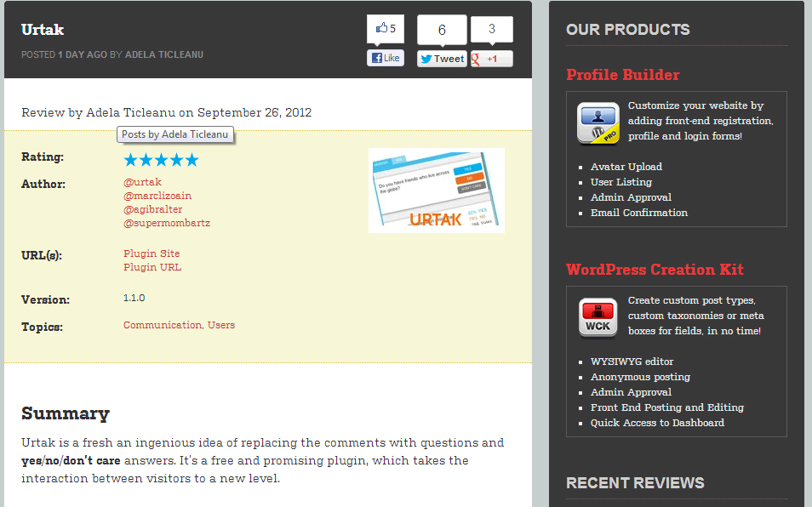Open the Urtak post title
Viewport: 812px width, 507px height.
pyautogui.click(x=43, y=30)
